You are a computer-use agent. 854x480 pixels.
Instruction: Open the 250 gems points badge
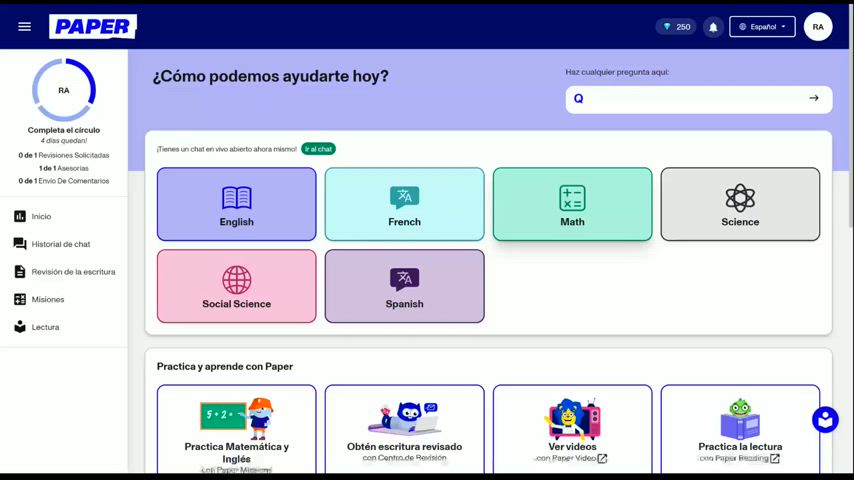[676, 27]
